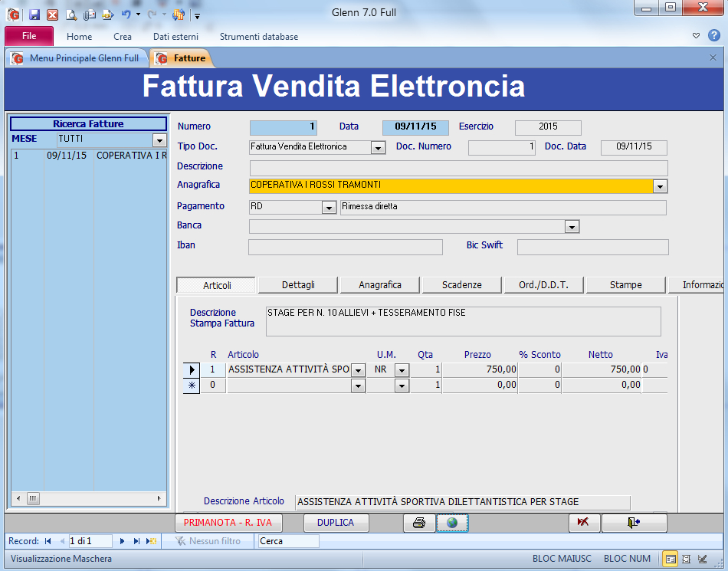
Task: Click the help question mark icon
Action: click(713, 35)
